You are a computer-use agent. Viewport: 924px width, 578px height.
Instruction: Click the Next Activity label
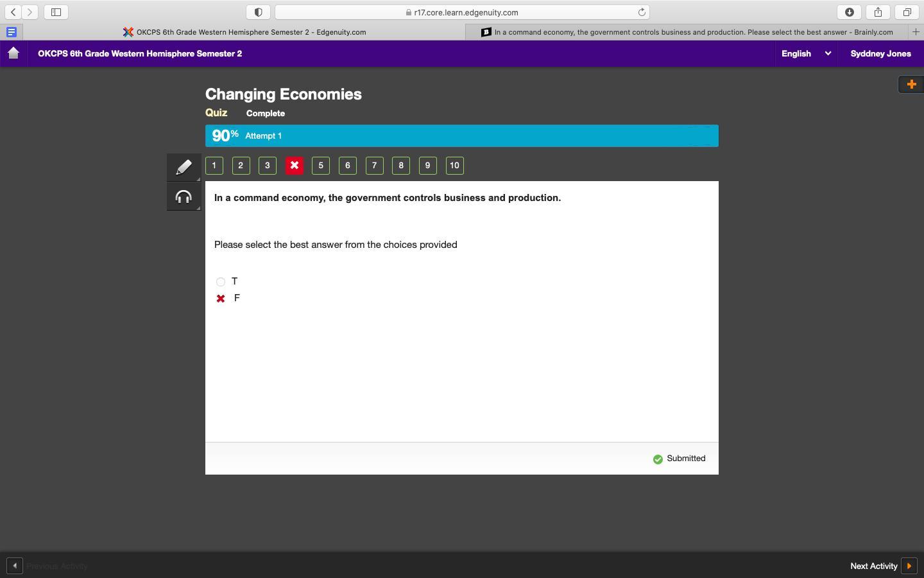[x=873, y=566]
